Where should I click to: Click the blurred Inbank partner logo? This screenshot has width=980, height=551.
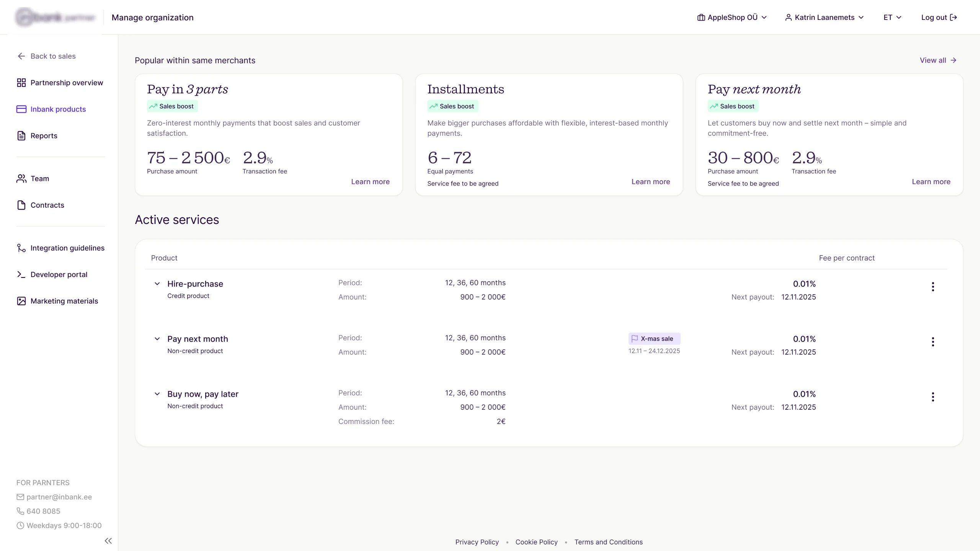(x=55, y=17)
